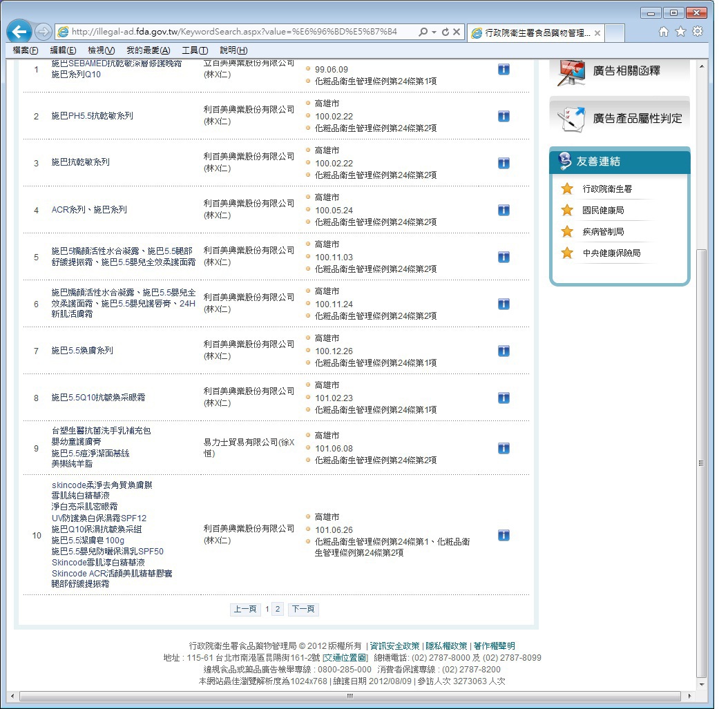Click horizontal scrollbar left arrow
728x709 pixels.
(x=12, y=696)
